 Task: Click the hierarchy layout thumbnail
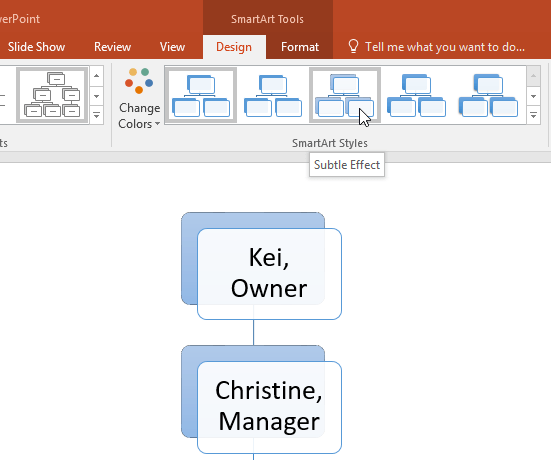tap(52, 95)
